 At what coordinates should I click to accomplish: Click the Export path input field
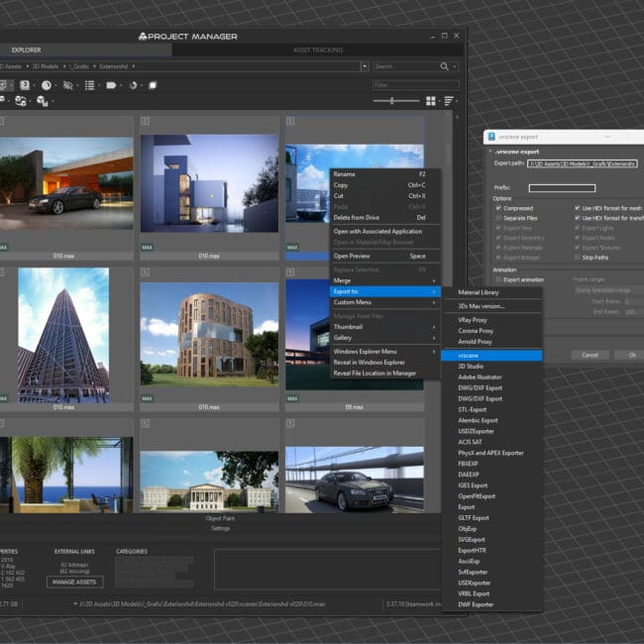[583, 163]
